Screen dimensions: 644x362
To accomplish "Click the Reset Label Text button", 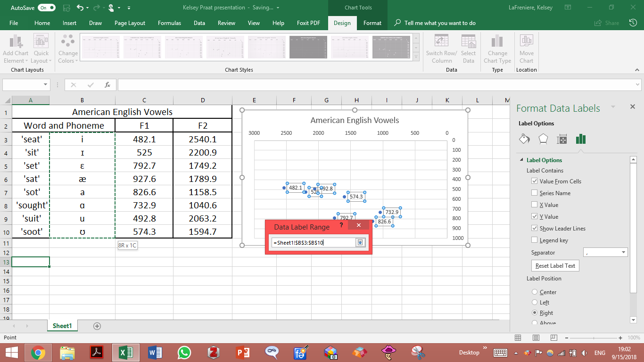I will 555,265.
